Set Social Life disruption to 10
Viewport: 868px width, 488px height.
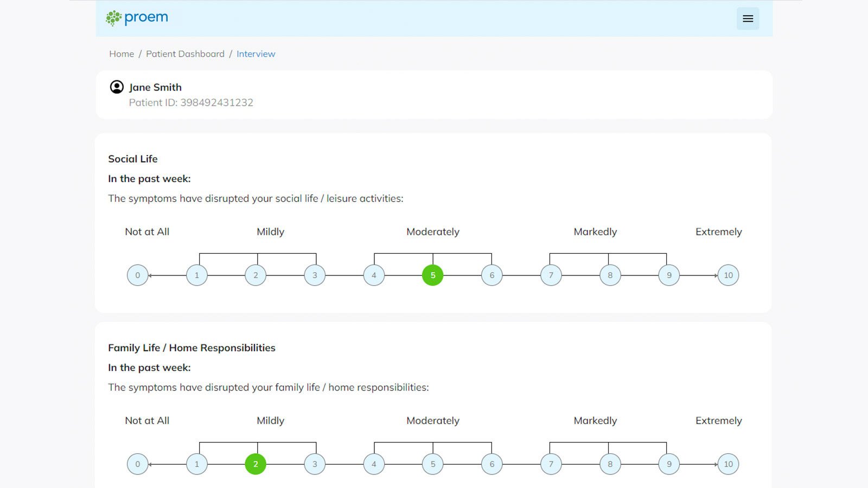[728, 275]
